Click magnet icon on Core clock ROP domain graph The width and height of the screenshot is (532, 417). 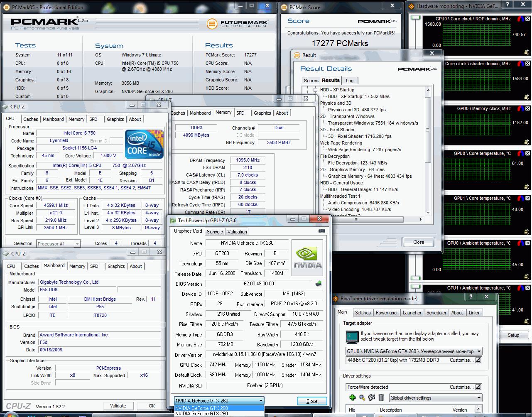520,19
